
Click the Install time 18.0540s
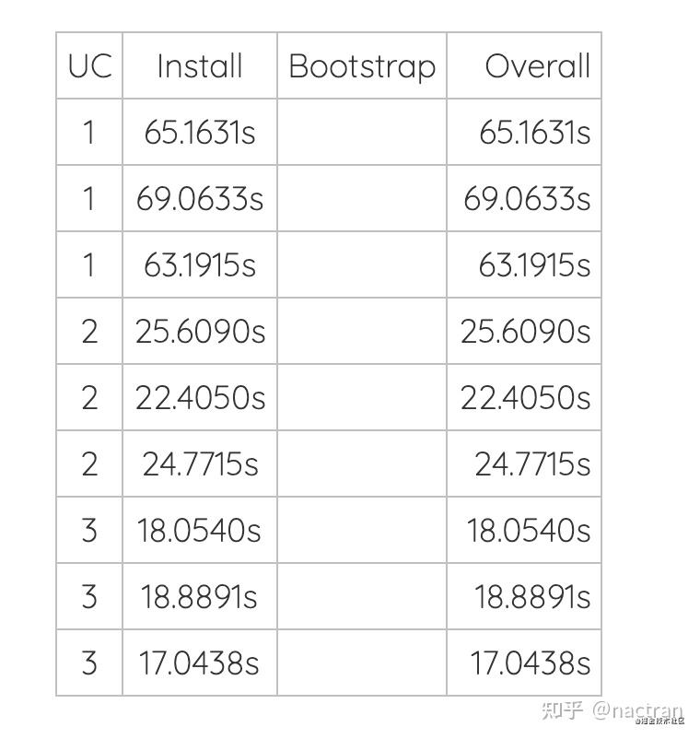[x=200, y=531]
